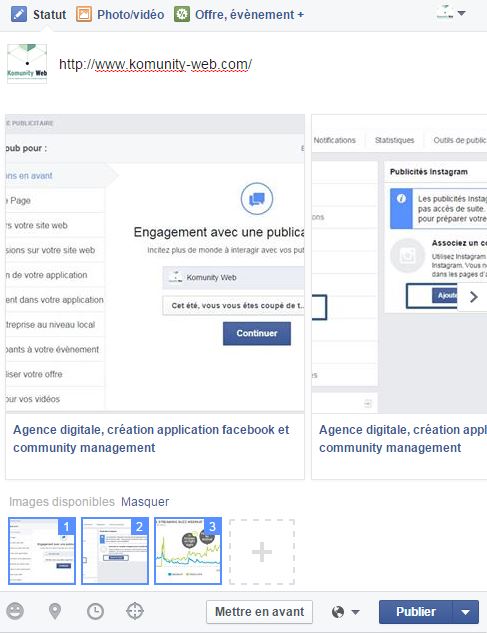Open audience dropdown arrow next to globe

355,612
